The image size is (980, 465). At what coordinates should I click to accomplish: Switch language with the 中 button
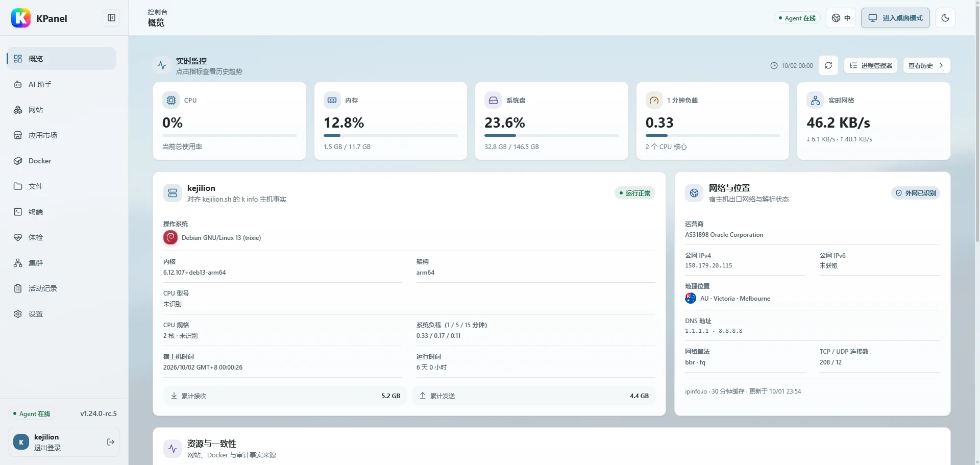coord(841,18)
